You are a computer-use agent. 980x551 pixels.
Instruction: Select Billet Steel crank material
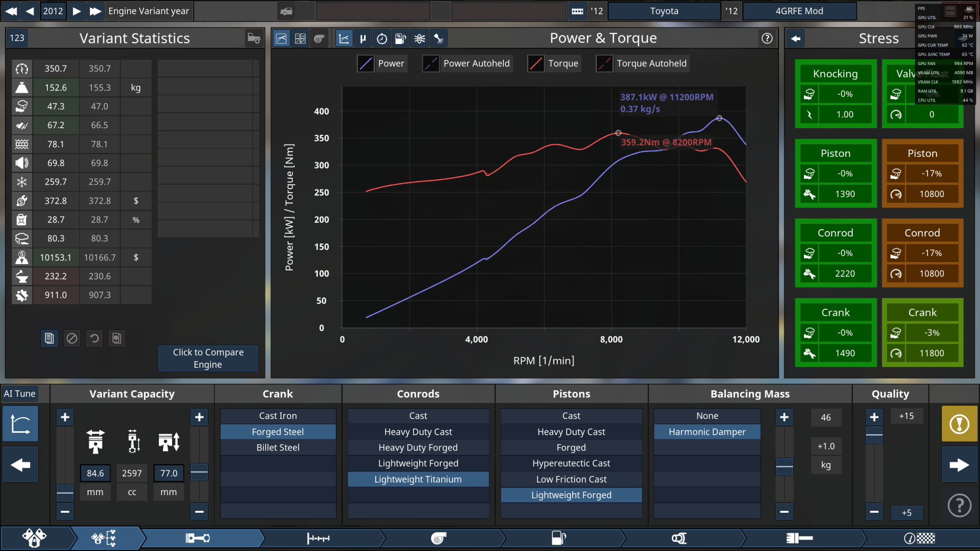[278, 448]
